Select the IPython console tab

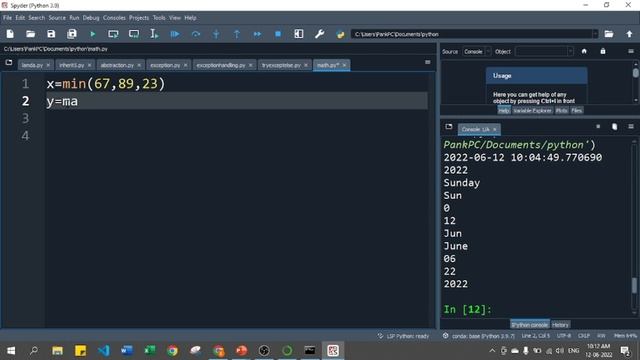[529, 324]
